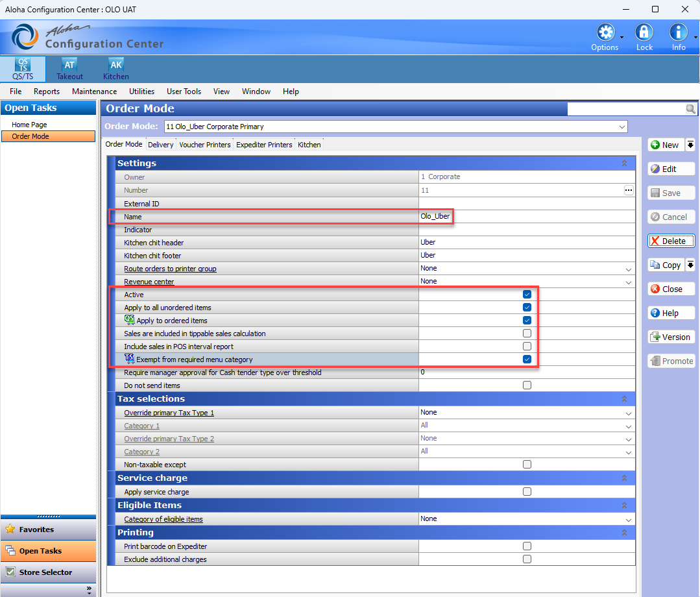Open the Info icon menu

(679, 33)
